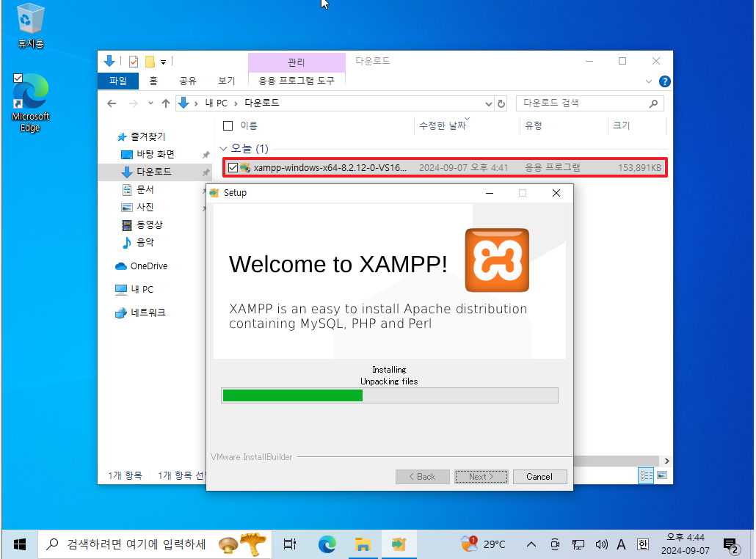Select the XAMPP Setup taskbar icon
This screenshot has width=756, height=559.
pyautogui.click(x=399, y=544)
